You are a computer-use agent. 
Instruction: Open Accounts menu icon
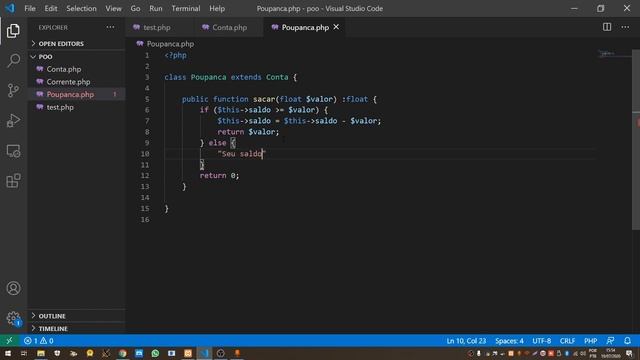[x=13, y=288]
